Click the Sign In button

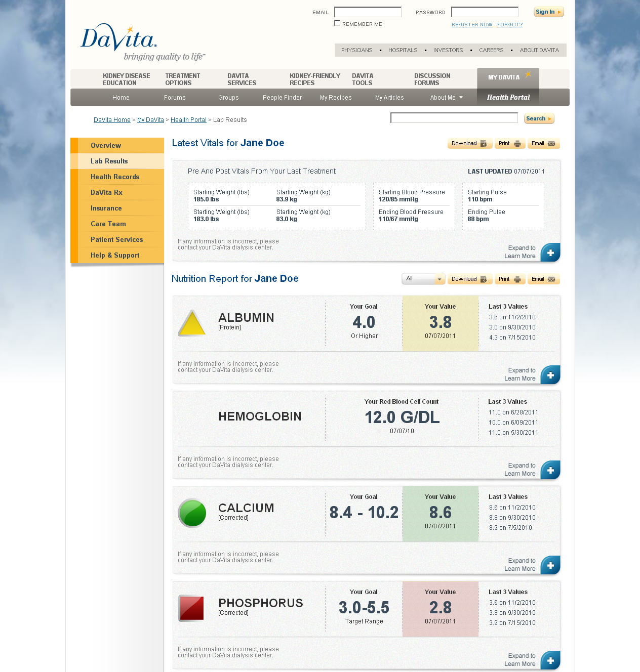(x=548, y=12)
